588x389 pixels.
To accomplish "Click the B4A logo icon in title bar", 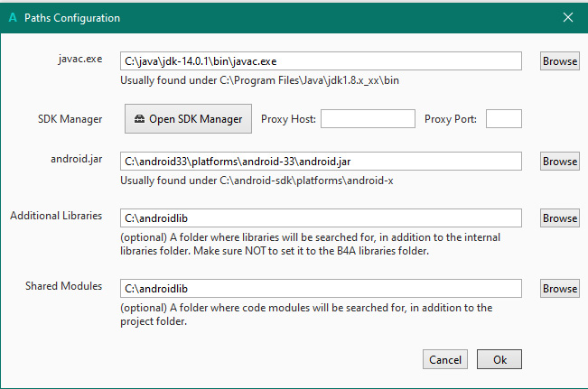I will pos(13,18).
